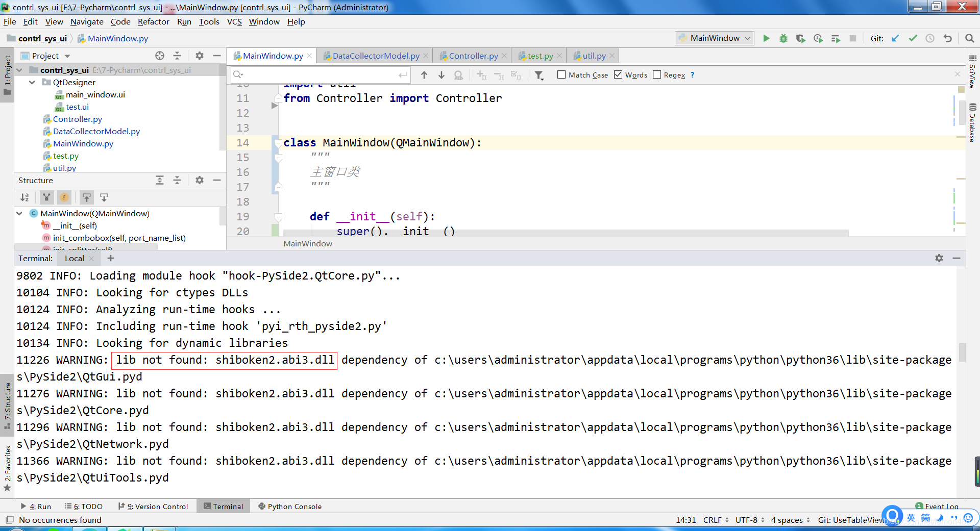Image resolution: width=980 pixels, height=531 pixels.
Task: Run with coverage icon in toolbar
Action: [801, 38]
